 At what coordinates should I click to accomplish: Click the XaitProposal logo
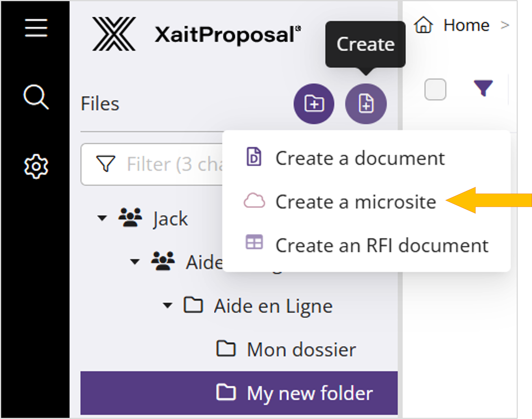pos(114,34)
